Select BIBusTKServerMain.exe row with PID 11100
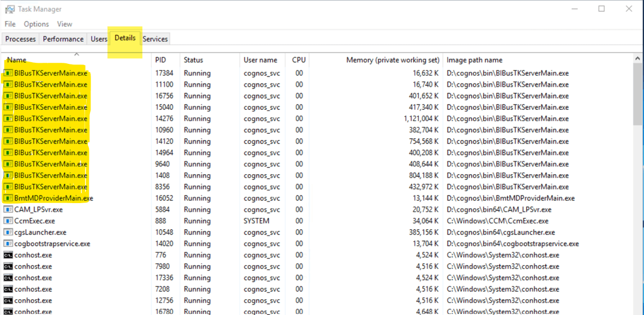 [317, 85]
